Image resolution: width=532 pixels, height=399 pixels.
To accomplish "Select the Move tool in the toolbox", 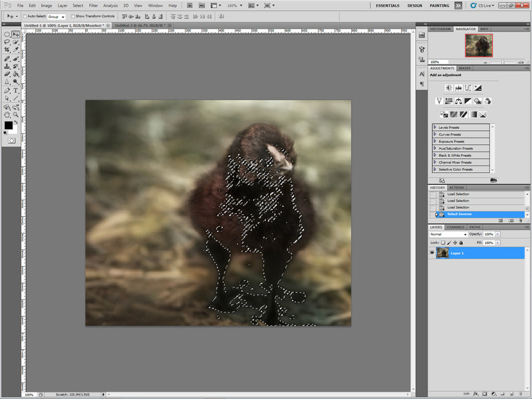I will click(x=15, y=35).
